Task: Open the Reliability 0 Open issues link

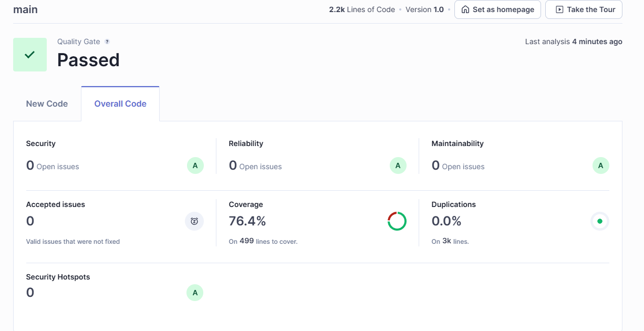Action: click(x=255, y=165)
